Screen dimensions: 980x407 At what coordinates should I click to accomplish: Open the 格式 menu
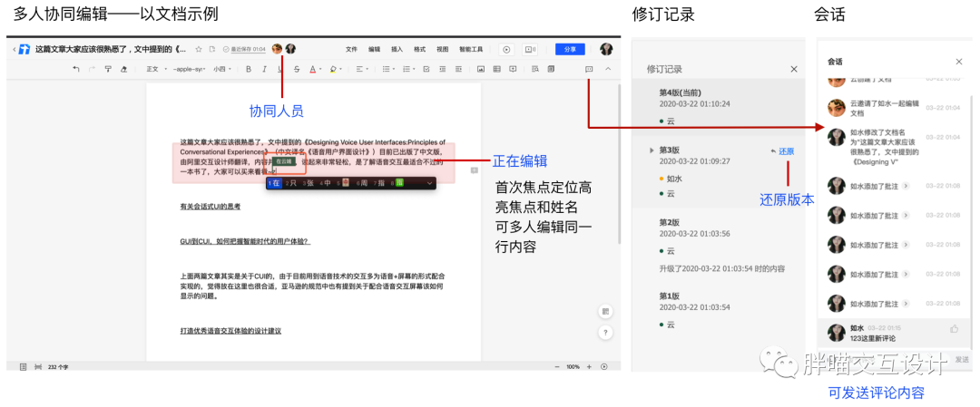(x=419, y=49)
